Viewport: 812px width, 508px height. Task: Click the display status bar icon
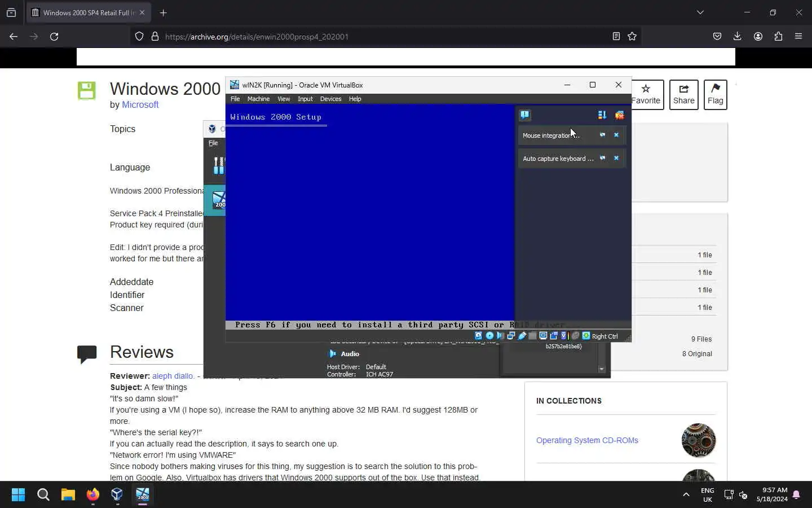(543, 336)
